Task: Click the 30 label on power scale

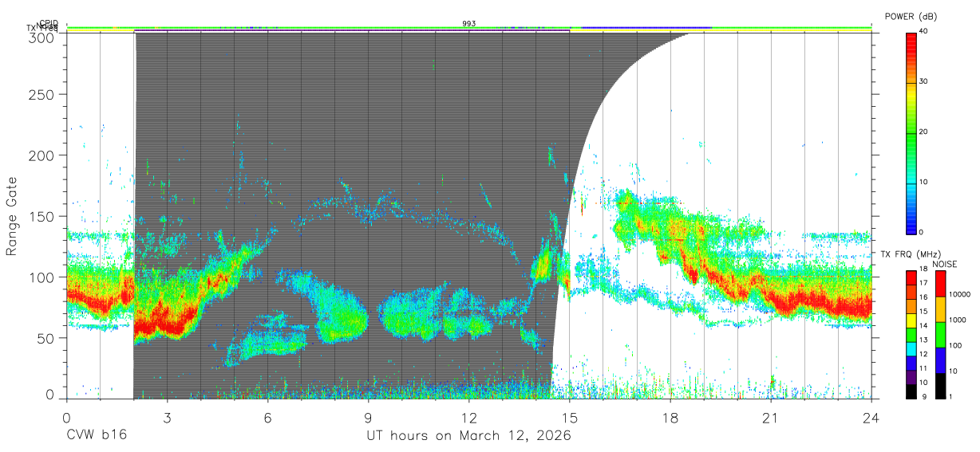Action: [923, 82]
